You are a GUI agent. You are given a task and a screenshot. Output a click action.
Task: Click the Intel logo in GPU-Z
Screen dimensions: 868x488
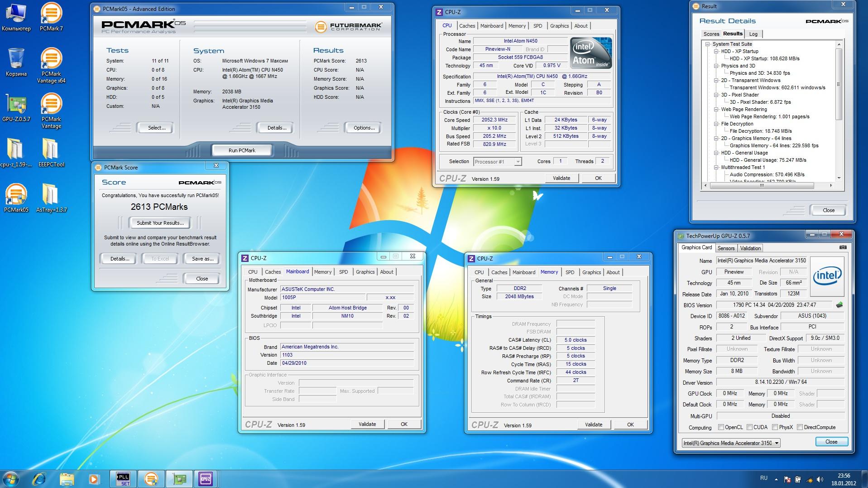coord(827,276)
